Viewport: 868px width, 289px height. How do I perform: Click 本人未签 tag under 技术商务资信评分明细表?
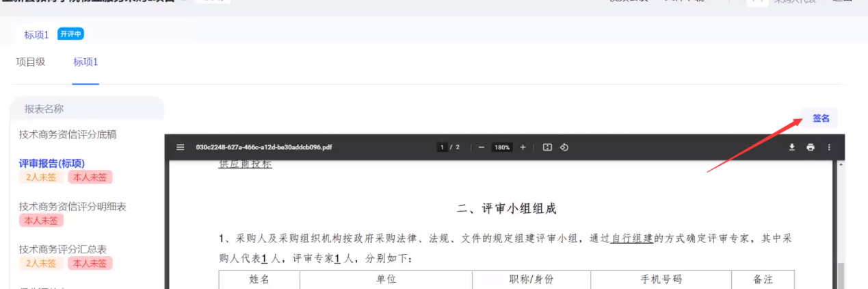point(41,221)
